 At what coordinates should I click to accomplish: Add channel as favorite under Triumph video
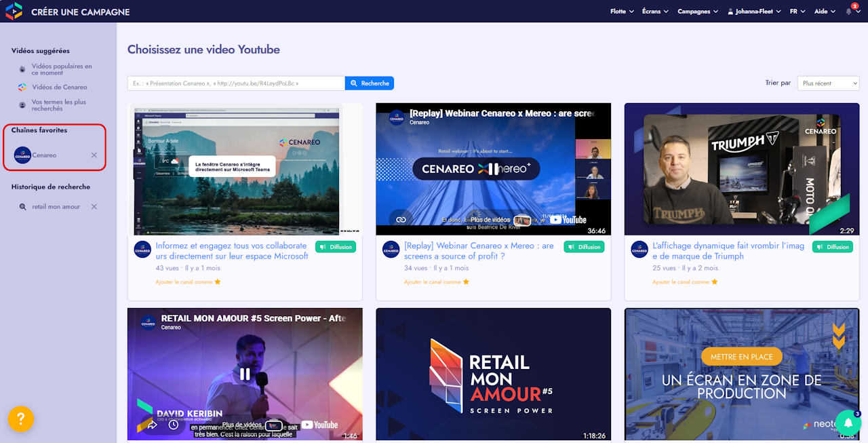[x=686, y=282]
